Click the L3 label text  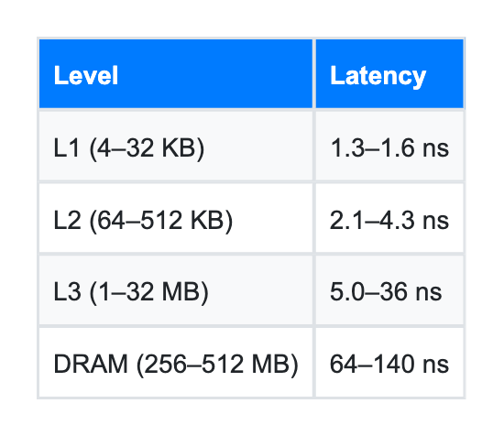[67, 292]
